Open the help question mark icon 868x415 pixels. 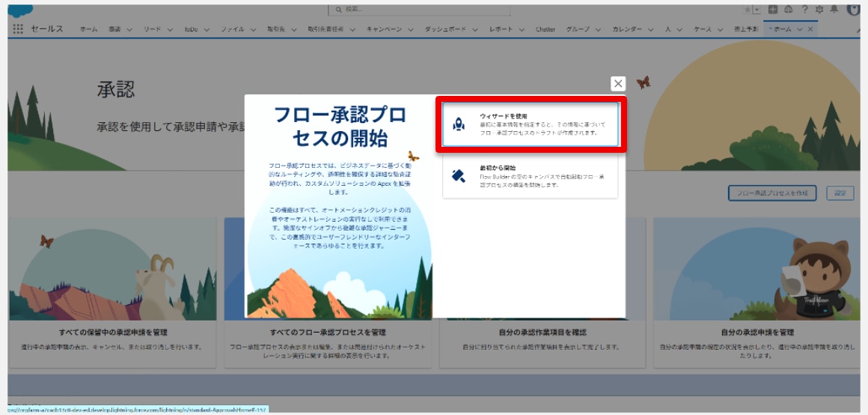pyautogui.click(x=804, y=10)
